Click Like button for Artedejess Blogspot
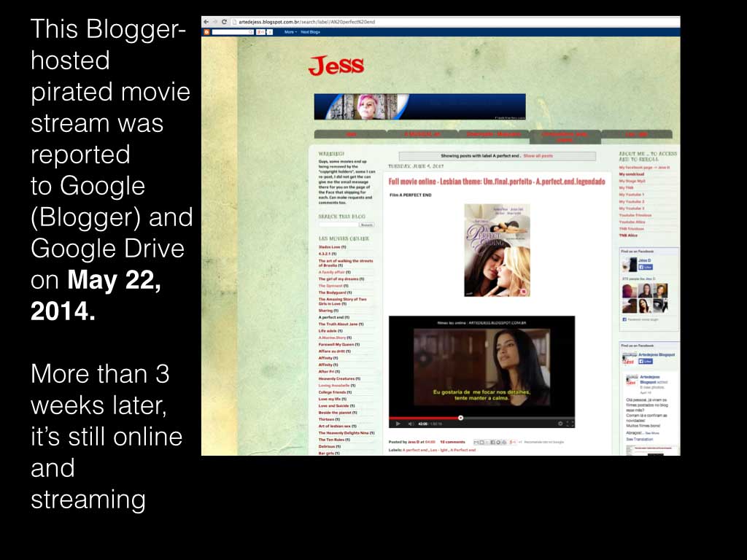 point(646,362)
